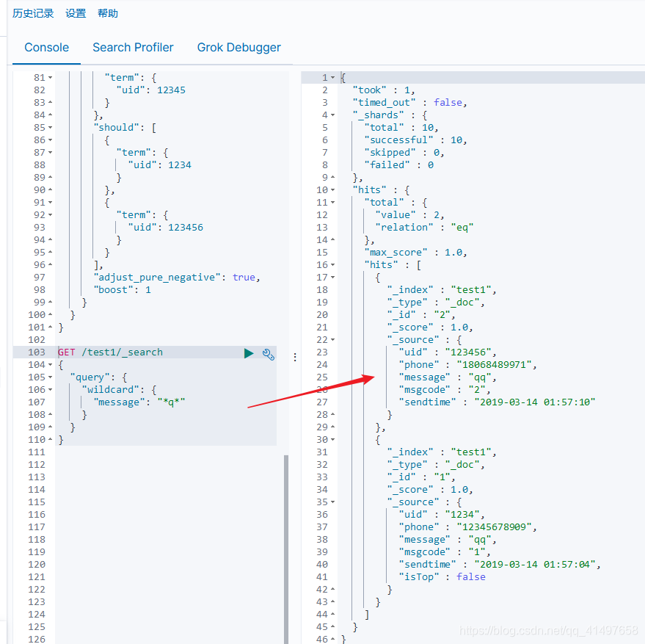
Task: Click the three-dot panel resize handle
Action: pos(295,357)
